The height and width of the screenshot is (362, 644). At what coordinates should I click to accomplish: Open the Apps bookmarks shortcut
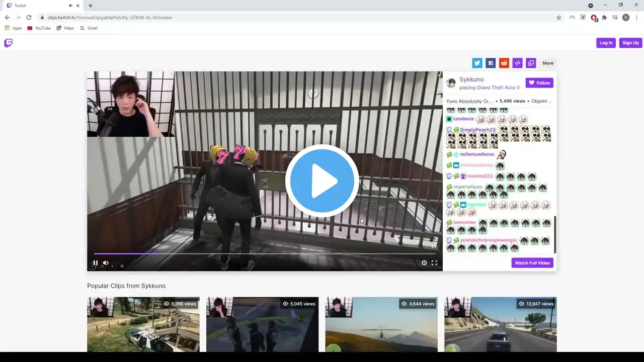coord(14,28)
